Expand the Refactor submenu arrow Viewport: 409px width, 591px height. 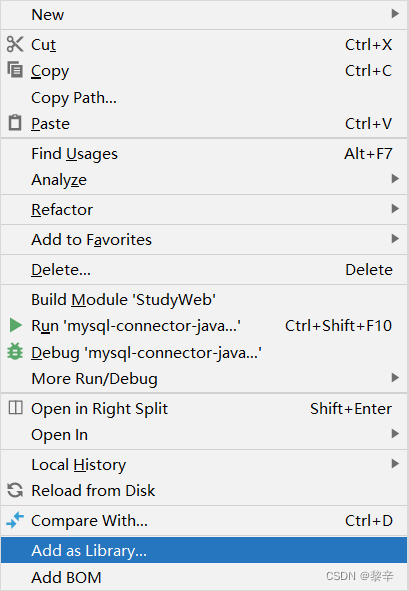[x=395, y=208]
